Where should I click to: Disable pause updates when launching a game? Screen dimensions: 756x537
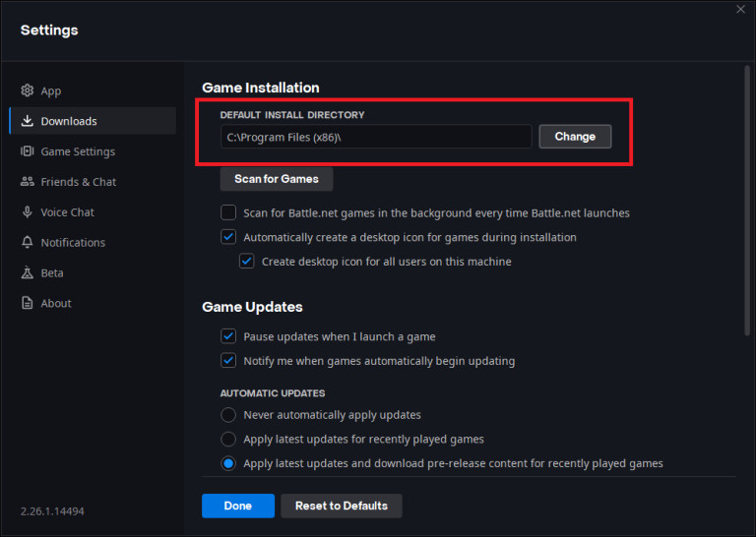point(228,336)
